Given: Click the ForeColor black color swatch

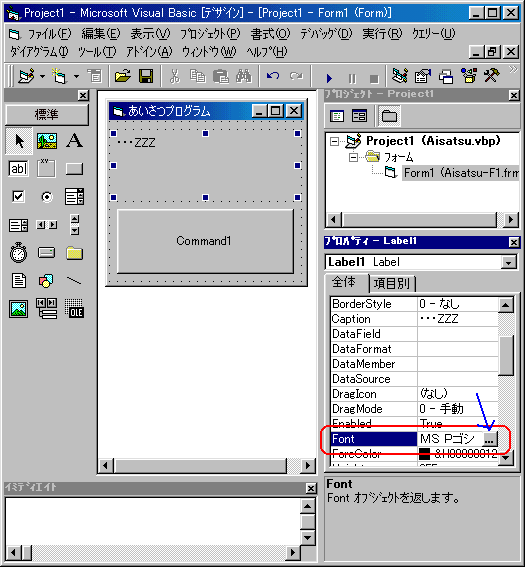Looking at the screenshot, I should coord(424,454).
